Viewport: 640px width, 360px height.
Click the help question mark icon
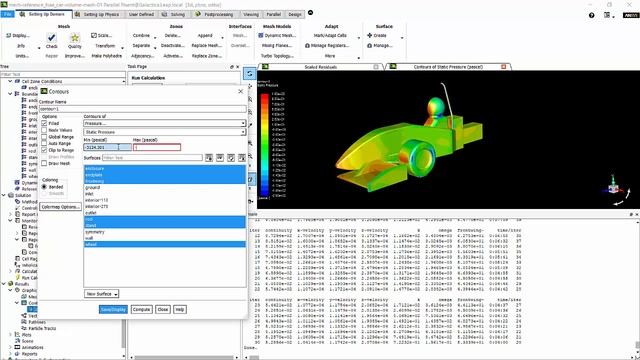click(x=591, y=15)
